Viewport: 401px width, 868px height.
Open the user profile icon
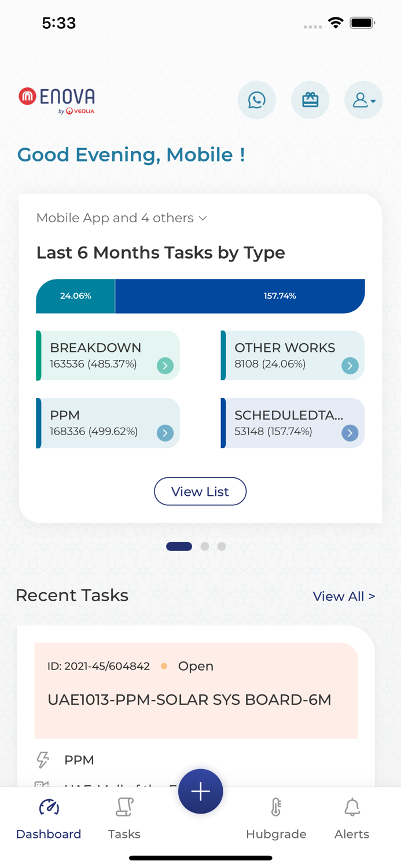361,100
